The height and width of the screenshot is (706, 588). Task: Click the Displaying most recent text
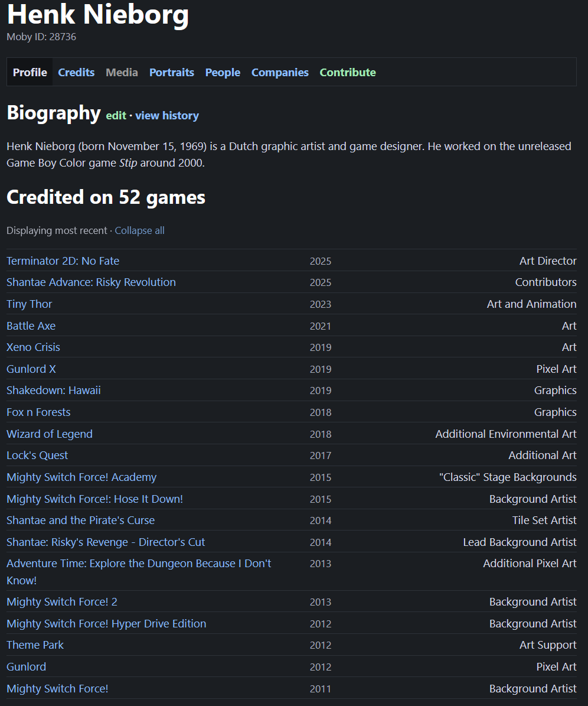point(57,230)
